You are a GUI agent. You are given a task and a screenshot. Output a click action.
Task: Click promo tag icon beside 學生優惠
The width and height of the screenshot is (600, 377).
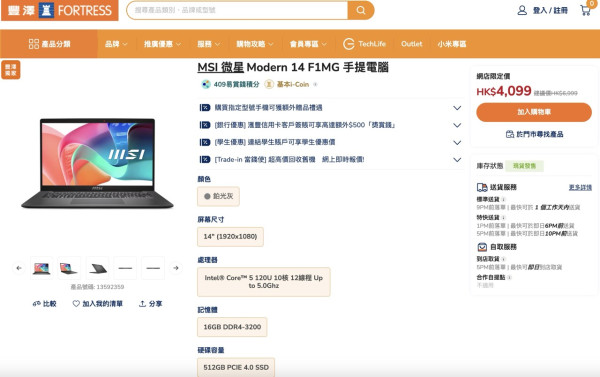click(205, 142)
